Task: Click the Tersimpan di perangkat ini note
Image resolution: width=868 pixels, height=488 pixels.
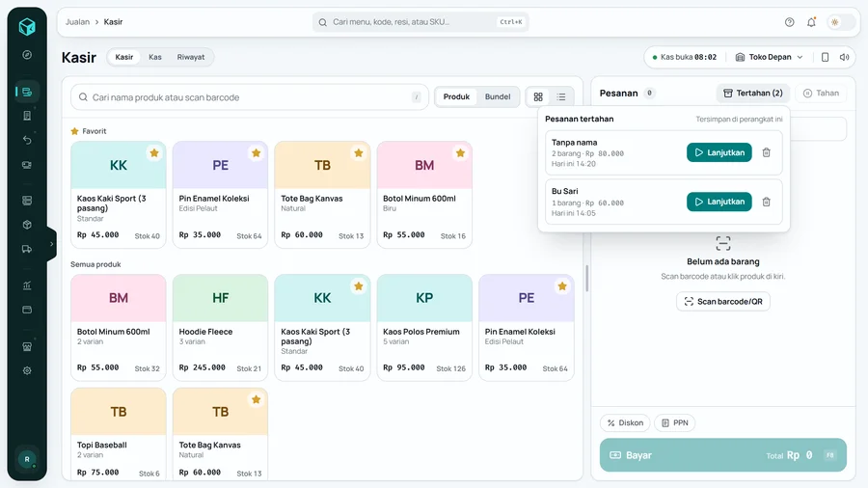Action: click(x=739, y=119)
